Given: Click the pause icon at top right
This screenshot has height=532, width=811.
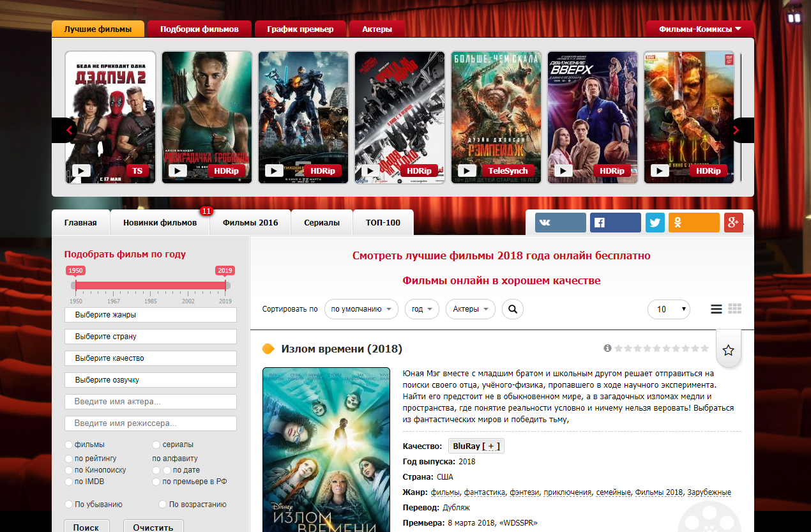Looking at the screenshot, I should point(794,18).
